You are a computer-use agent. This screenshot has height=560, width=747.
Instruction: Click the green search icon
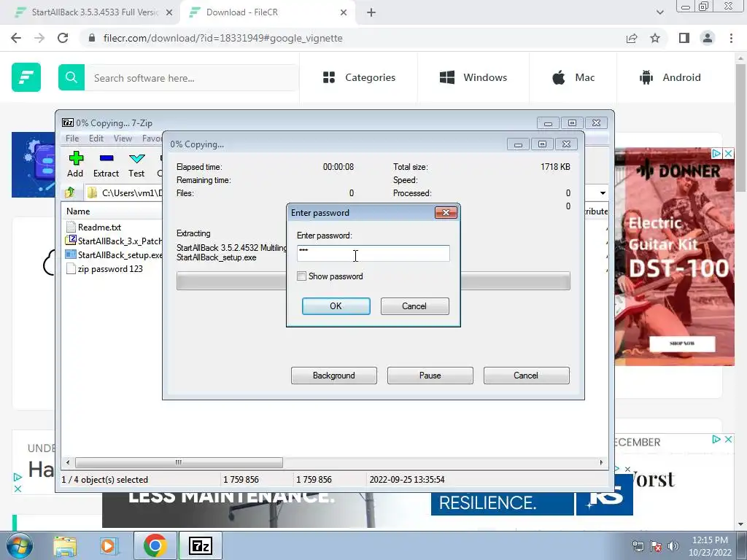click(71, 77)
